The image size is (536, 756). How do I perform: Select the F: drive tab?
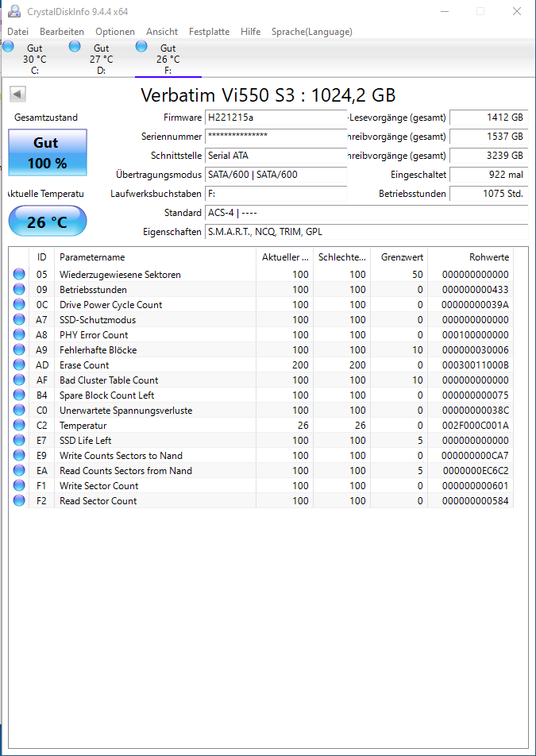tap(168, 59)
